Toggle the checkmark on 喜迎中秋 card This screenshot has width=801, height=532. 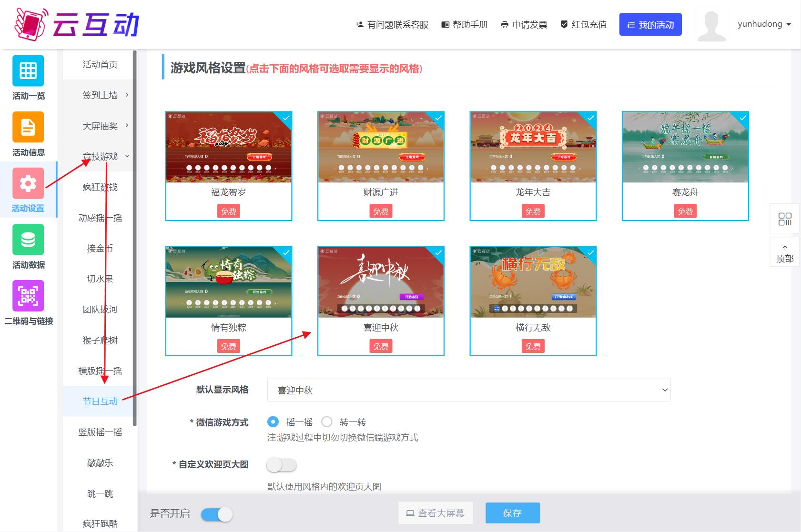coord(438,252)
